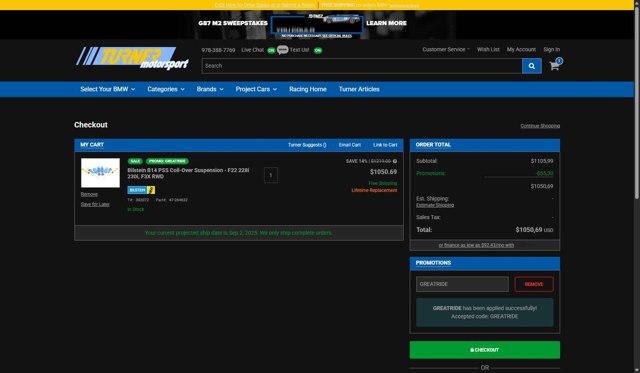Click the help icon next to crossed-out price
The image size is (640, 373).
coord(395,161)
